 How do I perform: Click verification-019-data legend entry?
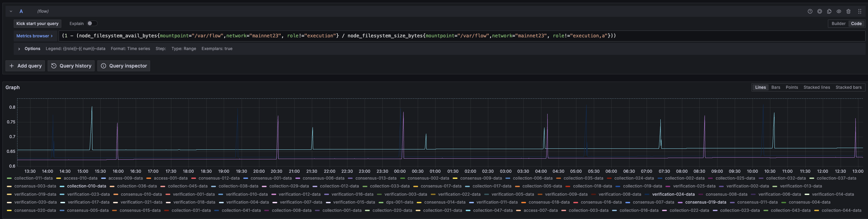click(x=35, y=194)
